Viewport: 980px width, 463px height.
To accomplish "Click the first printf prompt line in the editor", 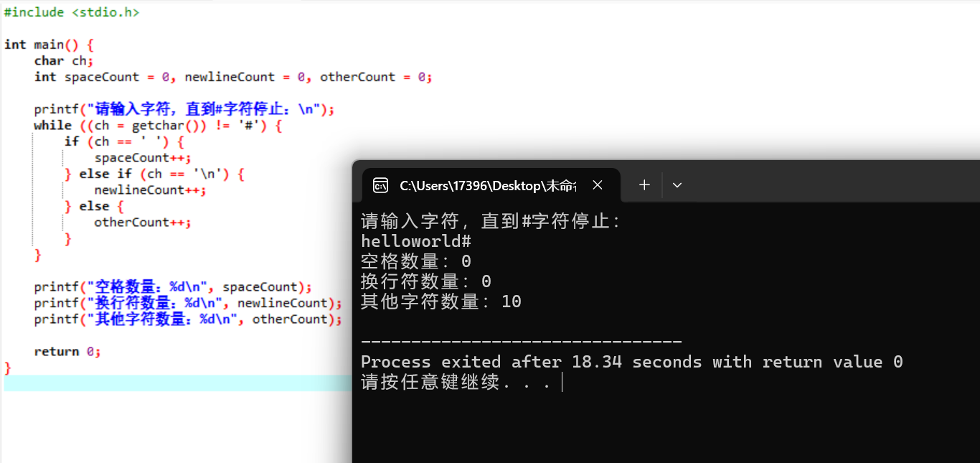I will point(184,110).
